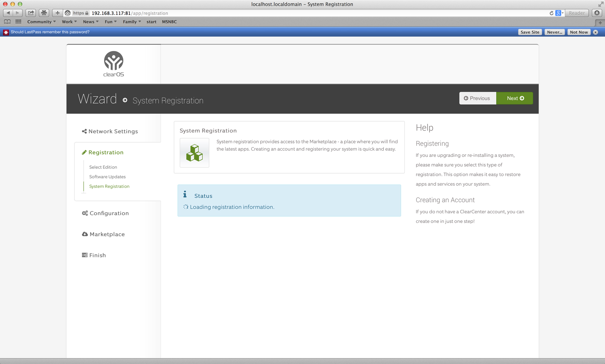This screenshot has height=364, width=605.
Task: Click the Network Settings share icon
Action: pyautogui.click(x=84, y=131)
